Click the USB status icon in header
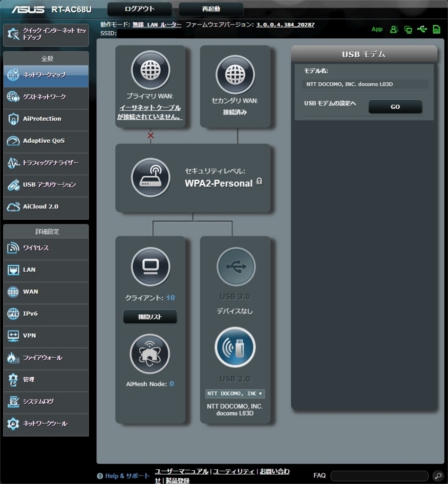This screenshot has height=484, width=448. point(422,29)
